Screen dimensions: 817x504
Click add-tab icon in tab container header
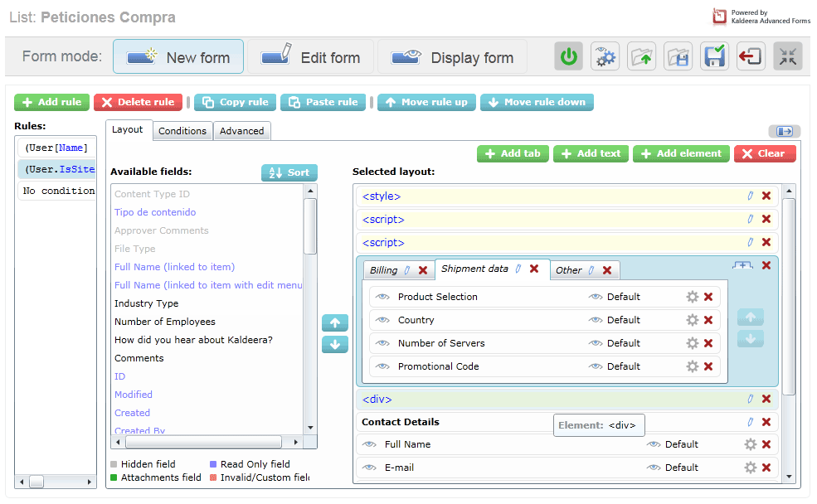[x=742, y=265]
